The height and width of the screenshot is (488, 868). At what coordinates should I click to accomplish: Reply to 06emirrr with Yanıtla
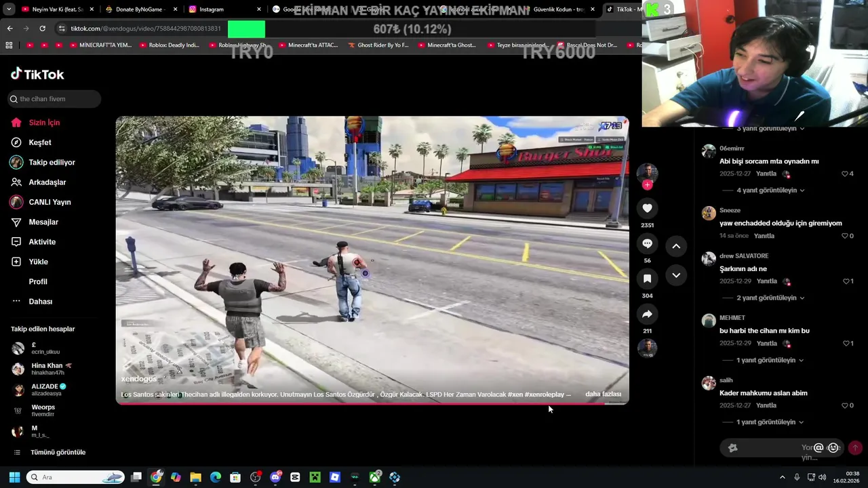click(x=766, y=174)
